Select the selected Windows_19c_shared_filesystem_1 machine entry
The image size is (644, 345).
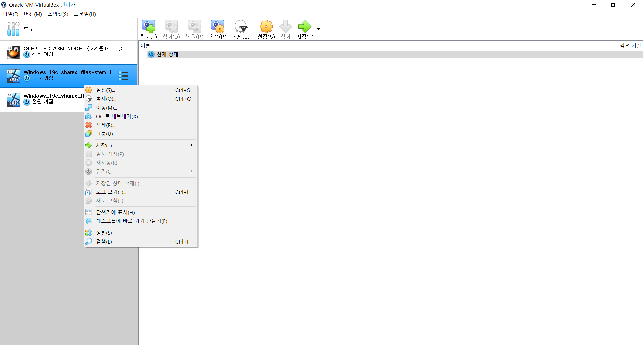68,76
